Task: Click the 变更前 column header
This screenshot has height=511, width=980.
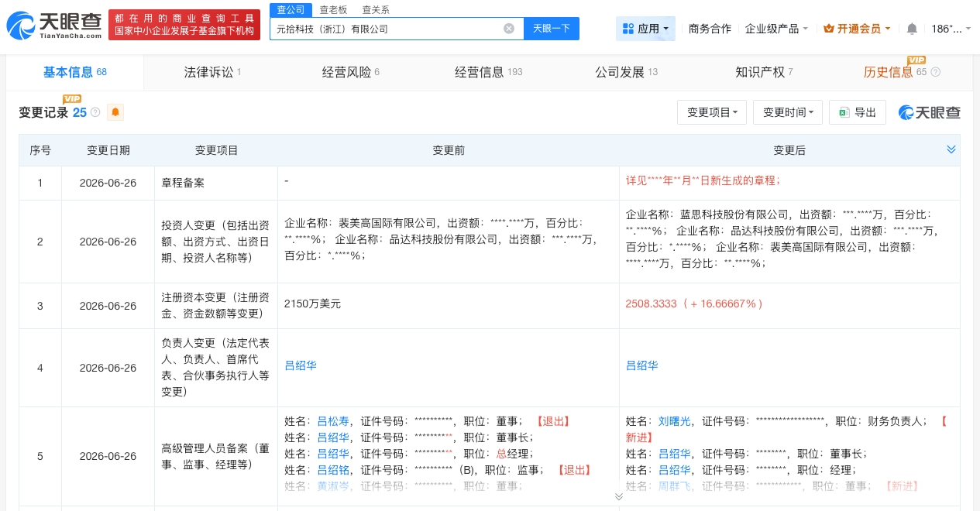Action: tap(449, 150)
